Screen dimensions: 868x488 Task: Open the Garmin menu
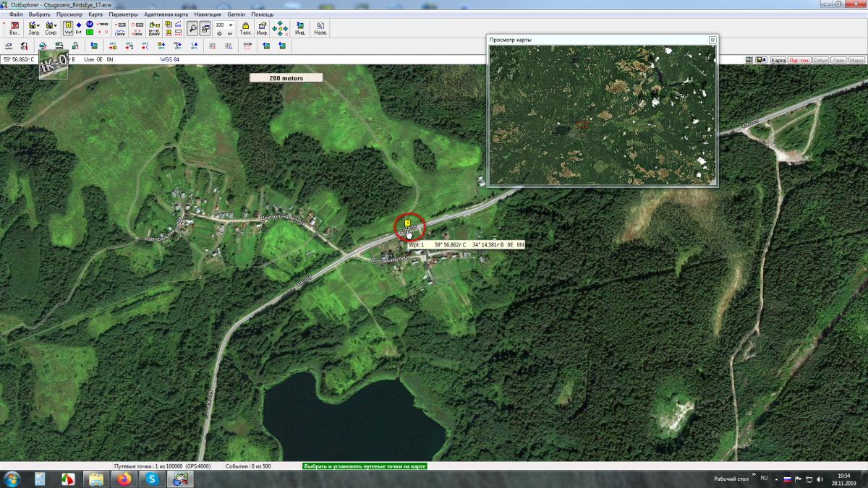[x=236, y=14]
